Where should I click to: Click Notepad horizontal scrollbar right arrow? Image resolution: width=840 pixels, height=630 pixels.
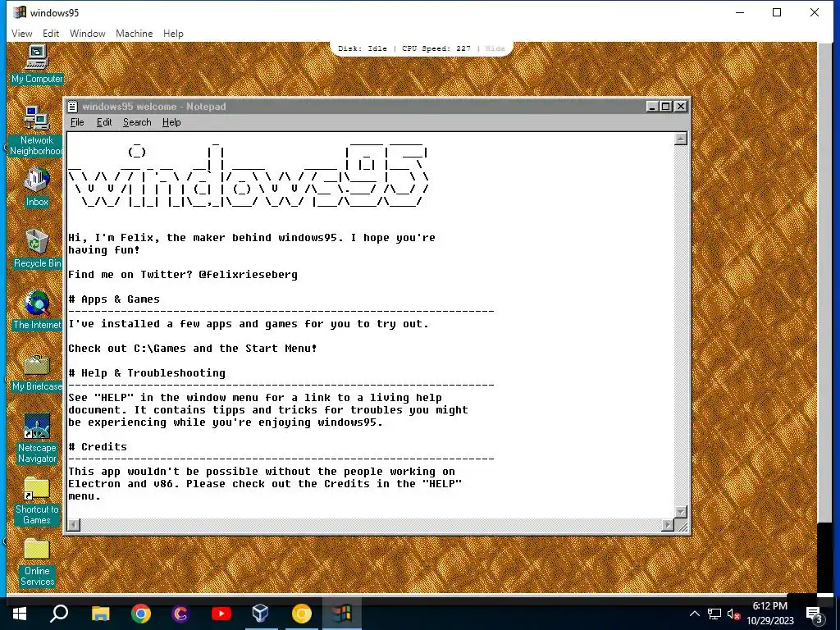coord(668,525)
